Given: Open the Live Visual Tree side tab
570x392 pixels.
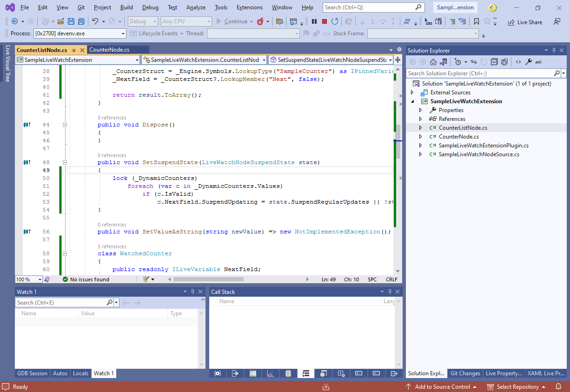Looking at the screenshot, I should [x=7, y=63].
